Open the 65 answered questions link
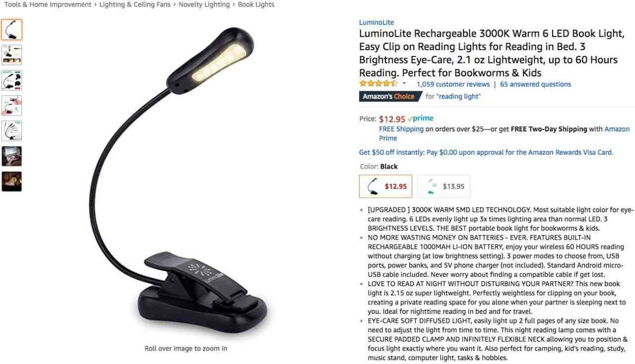 pyautogui.click(x=535, y=84)
